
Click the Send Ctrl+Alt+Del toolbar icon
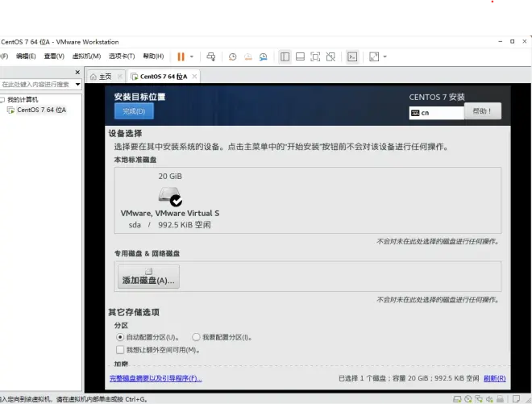[x=210, y=56]
